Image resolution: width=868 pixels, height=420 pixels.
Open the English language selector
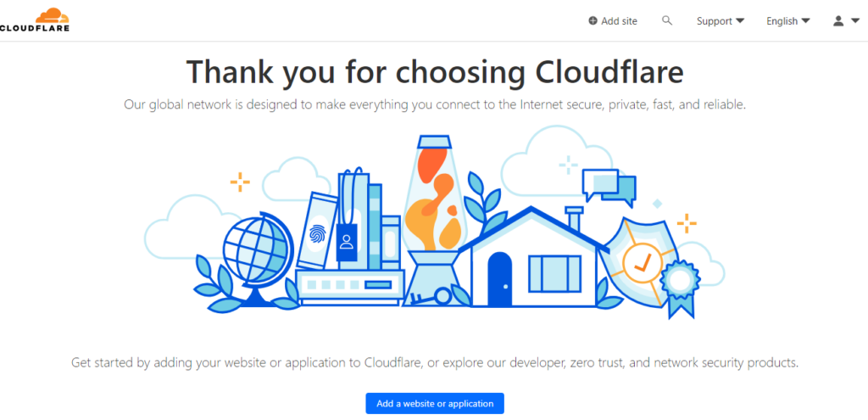click(787, 21)
